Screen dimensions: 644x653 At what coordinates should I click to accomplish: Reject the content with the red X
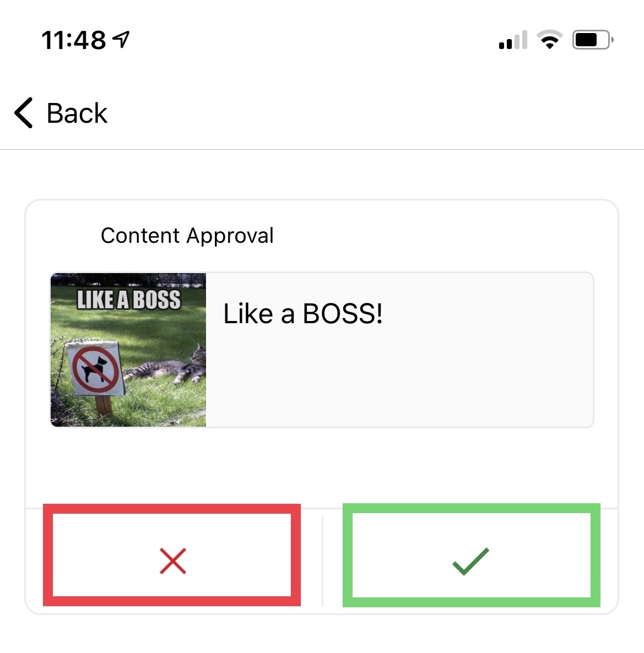[172, 561]
